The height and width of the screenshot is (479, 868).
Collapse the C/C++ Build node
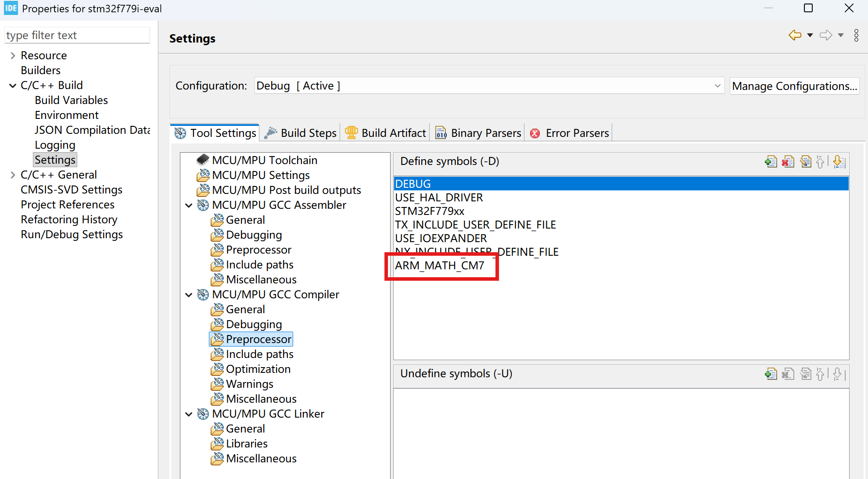13,86
